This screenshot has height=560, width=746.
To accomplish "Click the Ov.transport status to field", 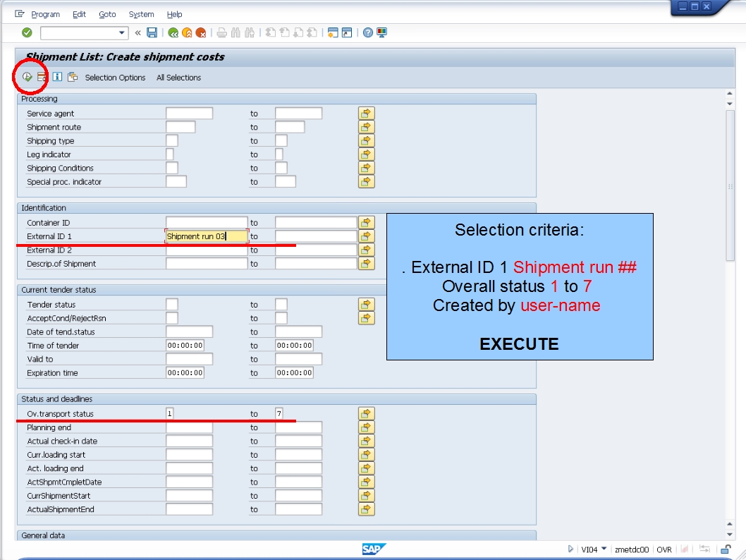I will [279, 414].
